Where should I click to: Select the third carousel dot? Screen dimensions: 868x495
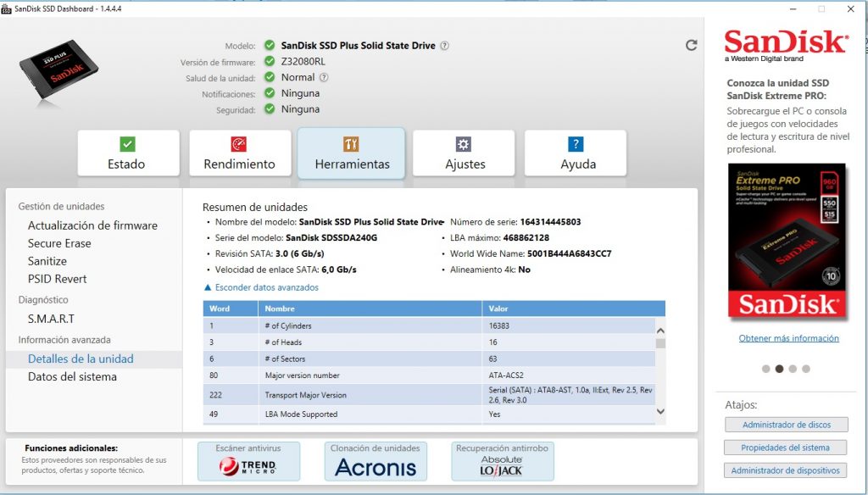pyautogui.click(x=793, y=369)
